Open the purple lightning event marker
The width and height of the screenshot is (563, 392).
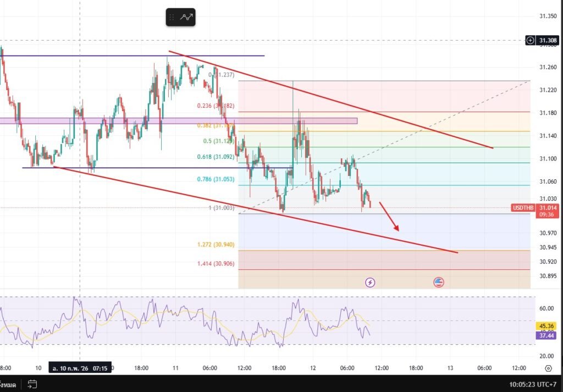coord(370,283)
